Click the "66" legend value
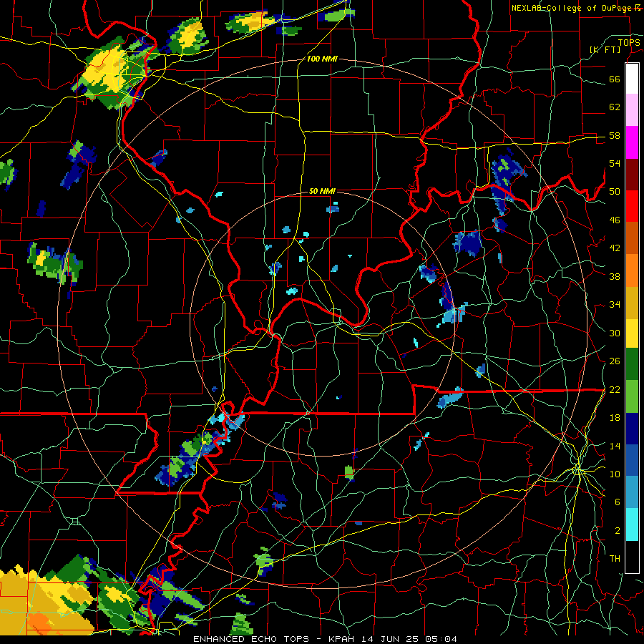Screen dimensions: 644x644 pos(615,79)
